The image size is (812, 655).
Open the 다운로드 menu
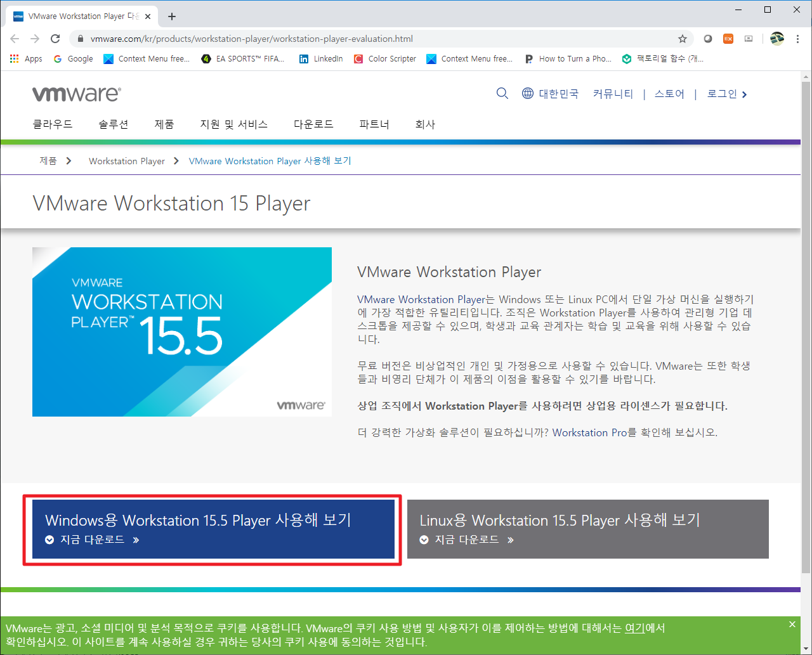313,124
